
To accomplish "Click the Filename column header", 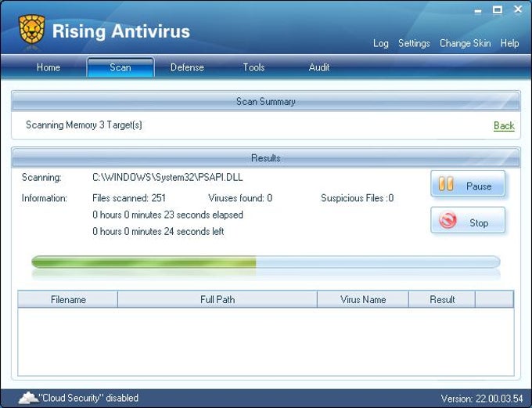I will point(68,299).
